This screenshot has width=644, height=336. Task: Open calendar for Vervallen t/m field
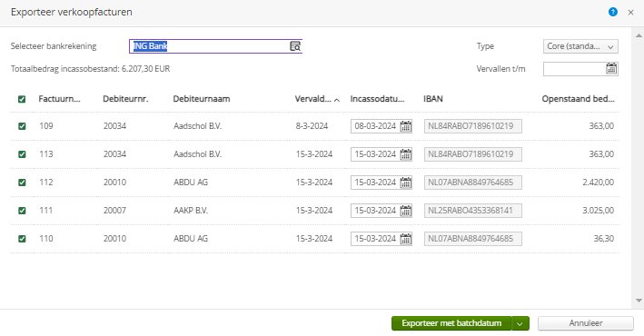611,69
